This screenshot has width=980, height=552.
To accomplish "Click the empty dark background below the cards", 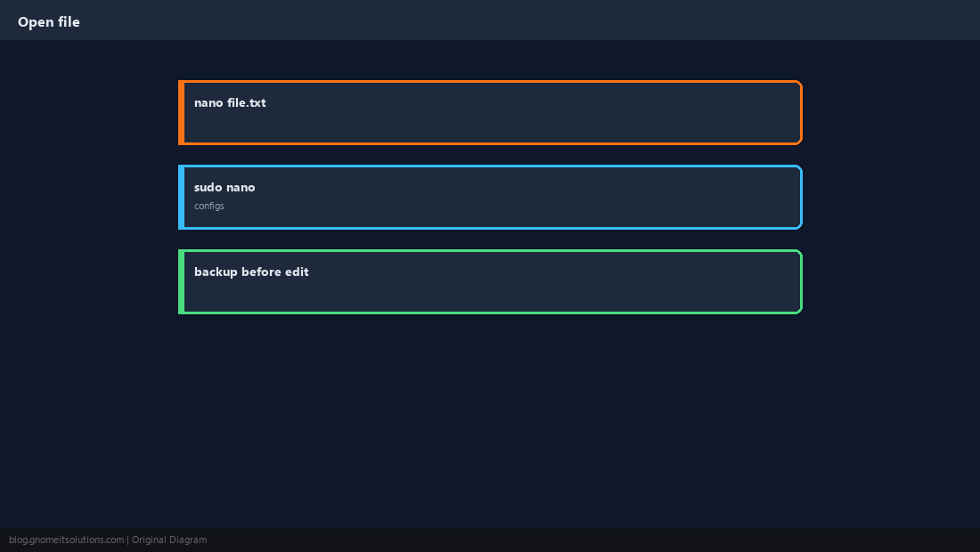I will click(490, 421).
